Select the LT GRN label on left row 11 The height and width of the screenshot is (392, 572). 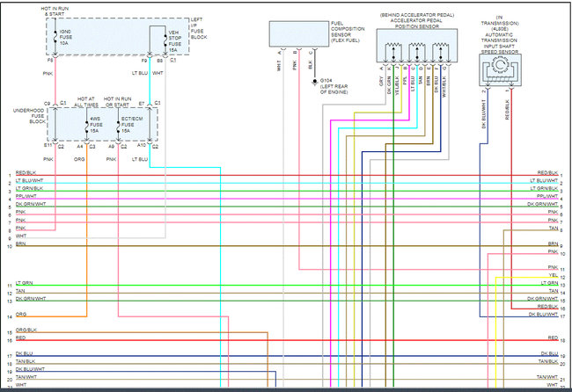tap(24, 283)
